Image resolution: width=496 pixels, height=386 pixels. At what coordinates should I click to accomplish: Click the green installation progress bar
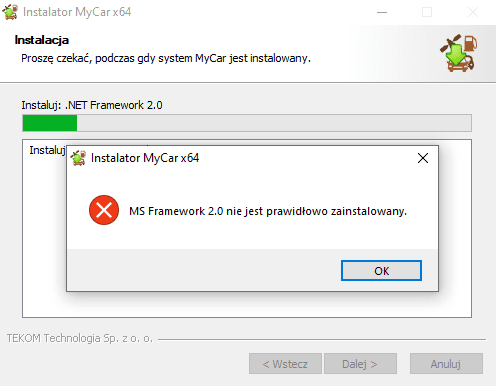click(247, 123)
